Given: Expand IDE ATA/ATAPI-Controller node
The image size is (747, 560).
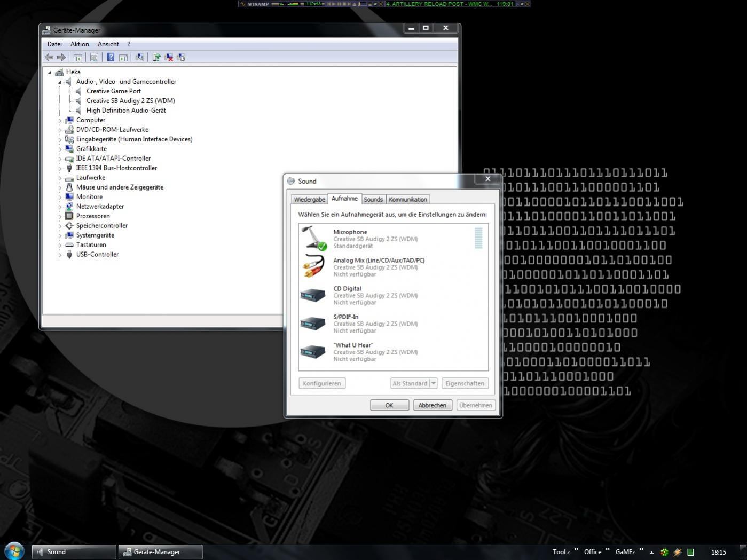Looking at the screenshot, I should 60,159.
